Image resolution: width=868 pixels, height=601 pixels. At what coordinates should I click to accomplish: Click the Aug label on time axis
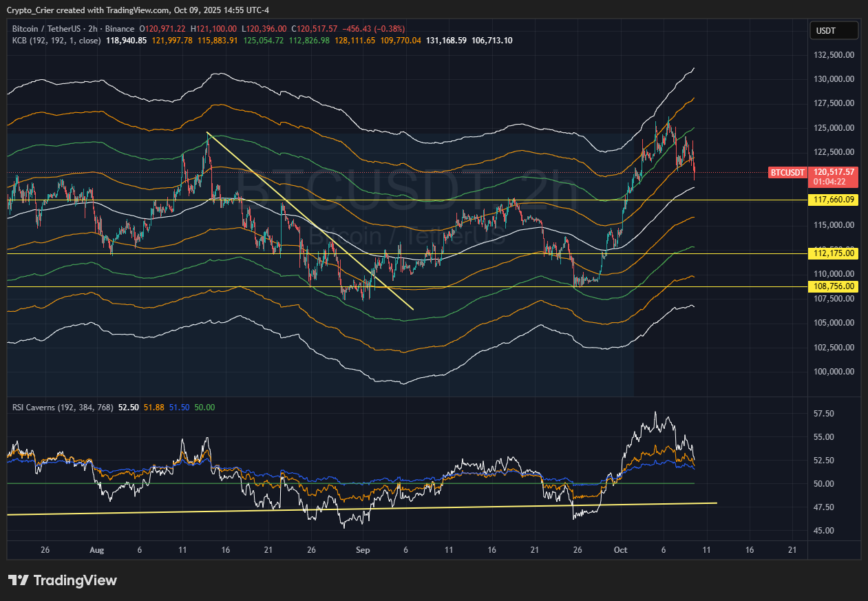[96, 551]
